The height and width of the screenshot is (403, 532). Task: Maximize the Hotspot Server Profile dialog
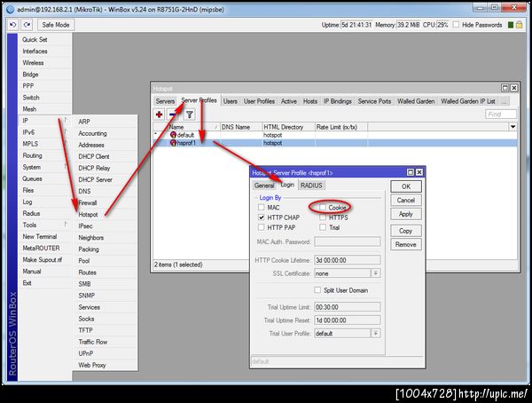[411, 172]
